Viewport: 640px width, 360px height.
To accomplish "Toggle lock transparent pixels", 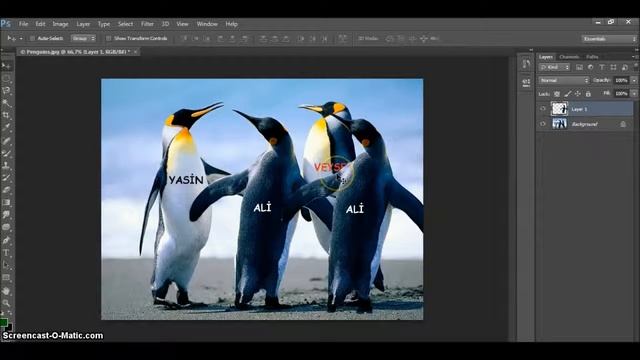I will click(557, 94).
